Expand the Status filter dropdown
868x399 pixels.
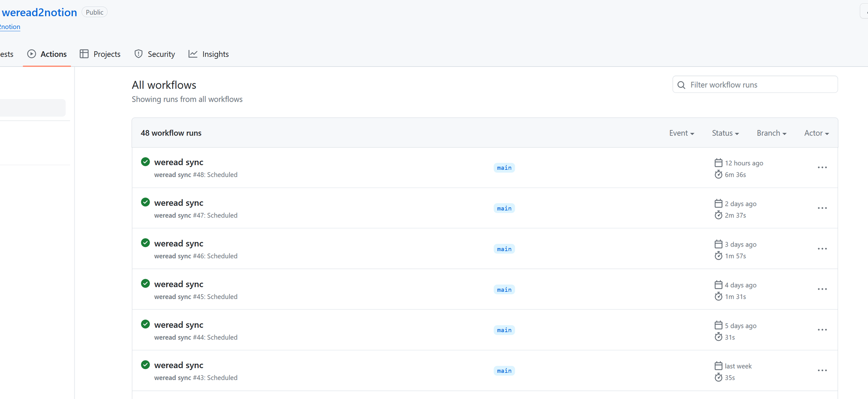(725, 133)
